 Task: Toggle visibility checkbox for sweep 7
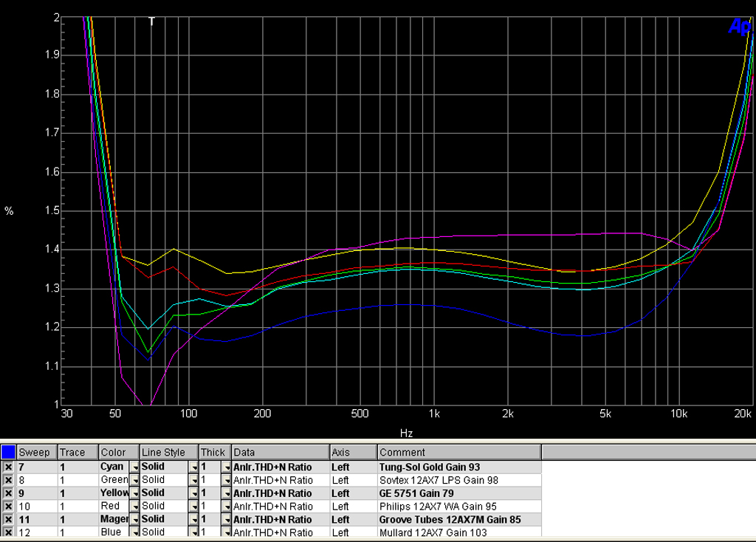[8, 467]
